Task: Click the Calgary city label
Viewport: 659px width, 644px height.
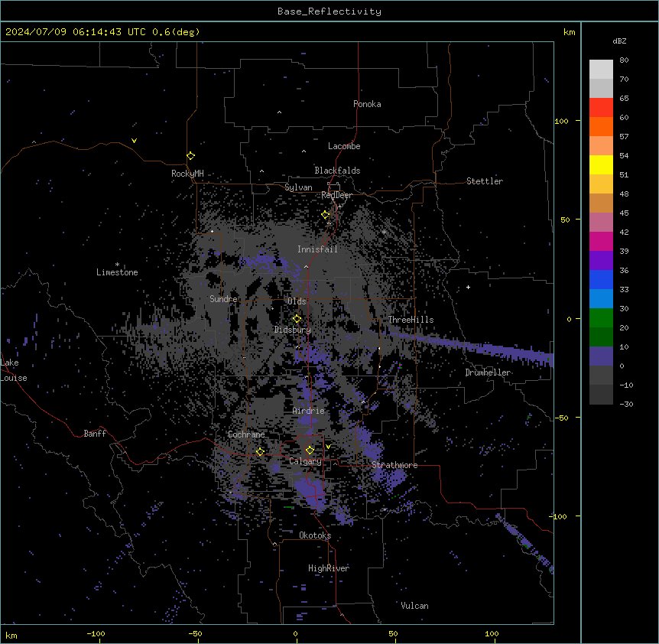Action: click(305, 461)
